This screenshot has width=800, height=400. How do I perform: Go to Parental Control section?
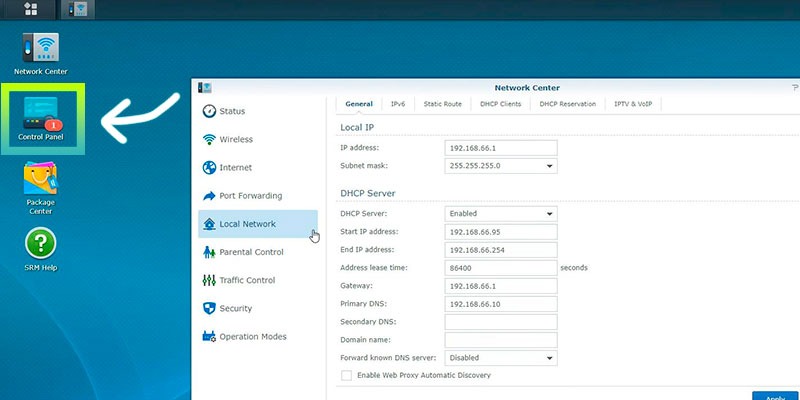click(258, 252)
